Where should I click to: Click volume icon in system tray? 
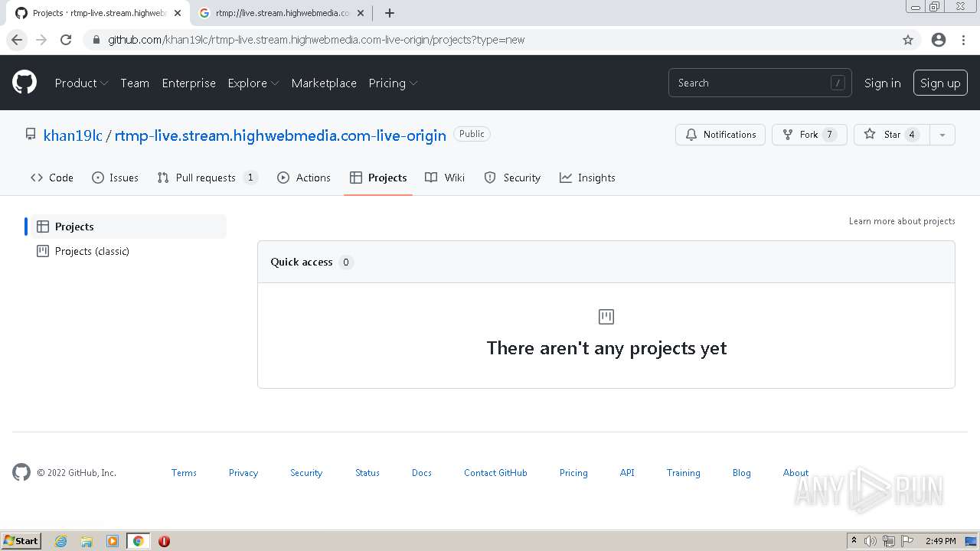pos(871,541)
